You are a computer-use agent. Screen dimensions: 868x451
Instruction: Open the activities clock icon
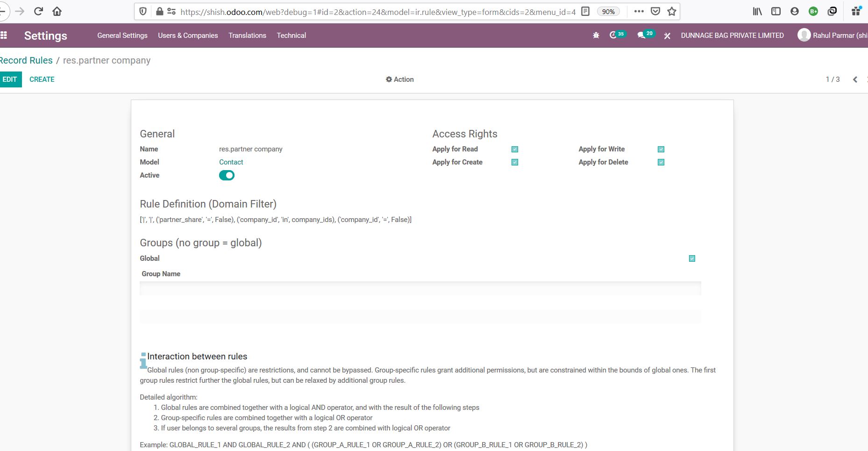[613, 36]
